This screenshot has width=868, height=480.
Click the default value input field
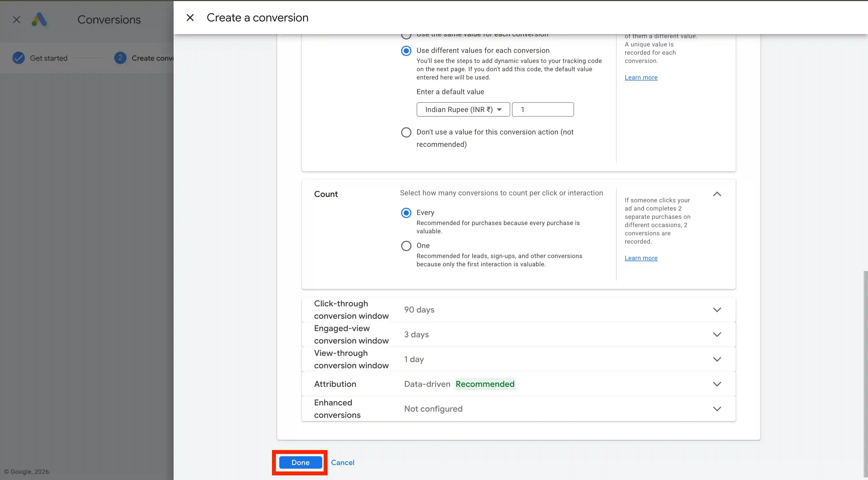(543, 109)
